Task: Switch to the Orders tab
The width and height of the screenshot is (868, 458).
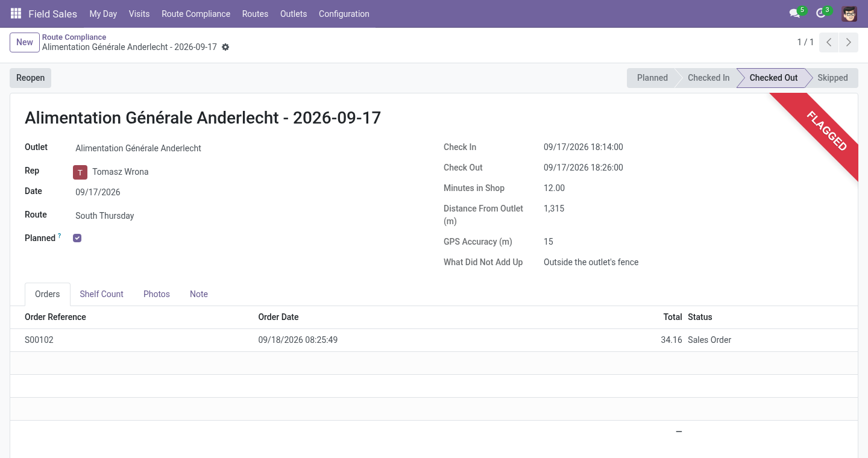Action: click(x=48, y=294)
